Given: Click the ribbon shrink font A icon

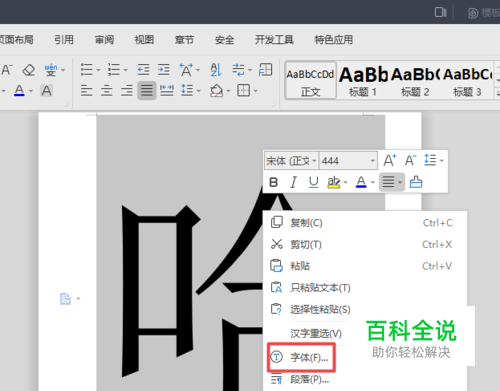Looking at the screenshot, I should 7,70.
